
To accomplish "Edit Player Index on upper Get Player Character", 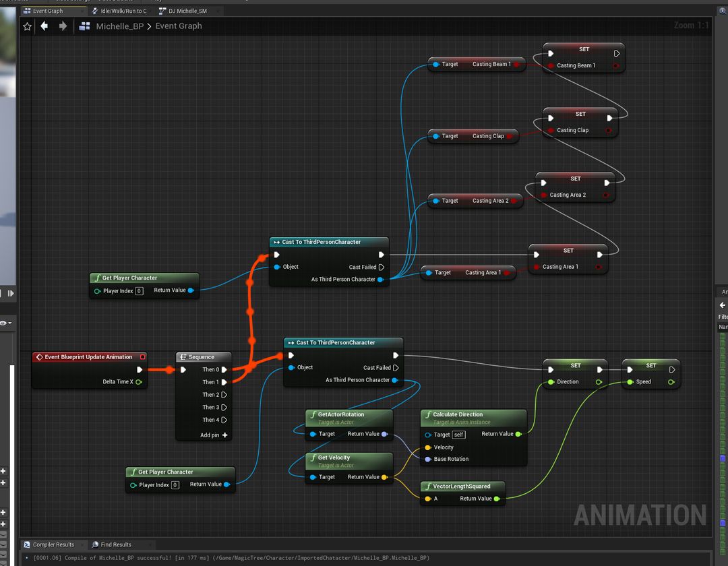I will 139,291.
